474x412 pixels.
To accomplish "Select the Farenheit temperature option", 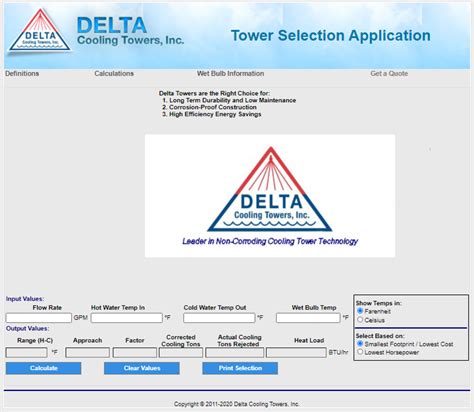I will click(x=360, y=311).
